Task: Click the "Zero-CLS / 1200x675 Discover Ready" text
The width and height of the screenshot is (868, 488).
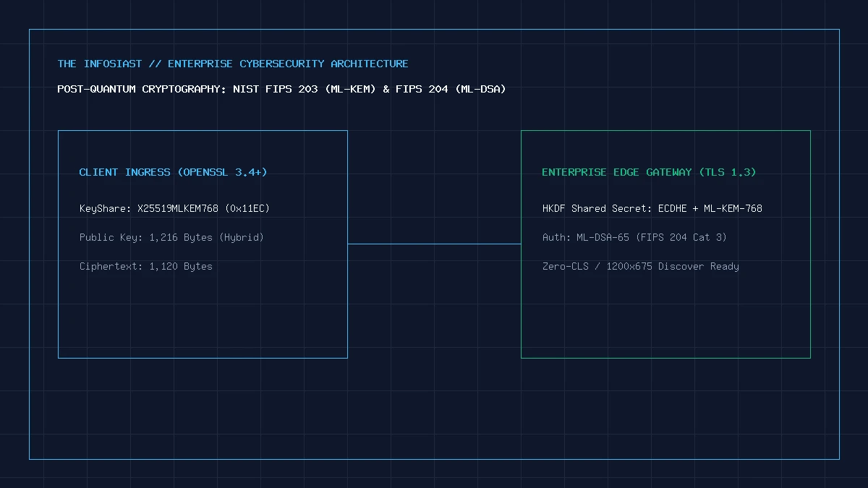Action: [x=641, y=266]
